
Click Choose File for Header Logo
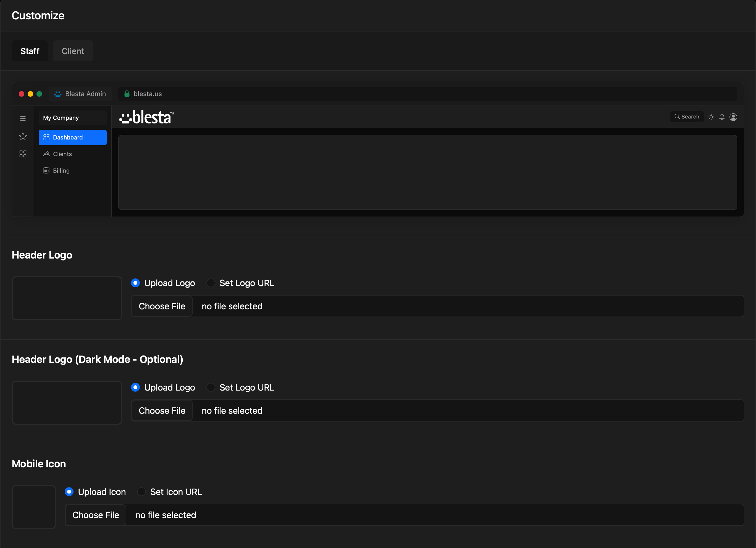(162, 306)
